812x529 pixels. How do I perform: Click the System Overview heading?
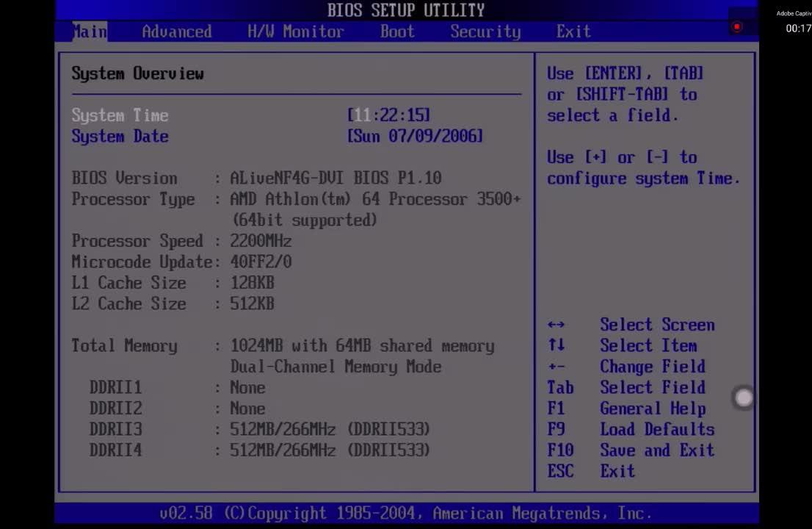[137, 73]
